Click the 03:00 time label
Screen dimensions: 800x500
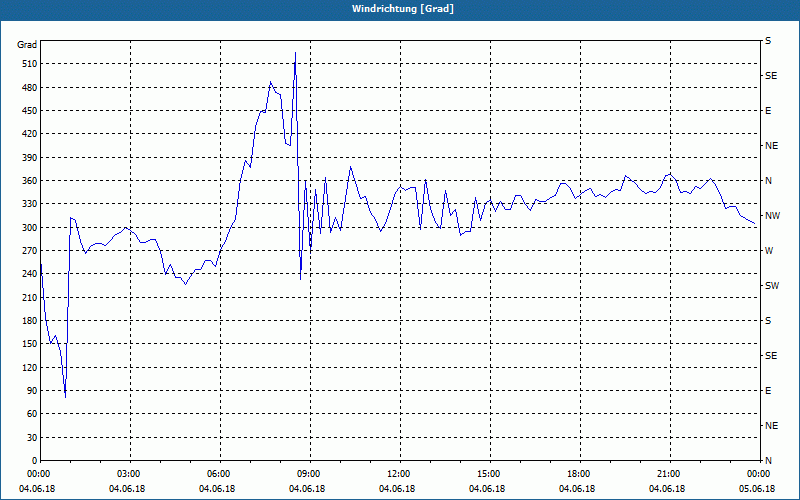pos(127,474)
